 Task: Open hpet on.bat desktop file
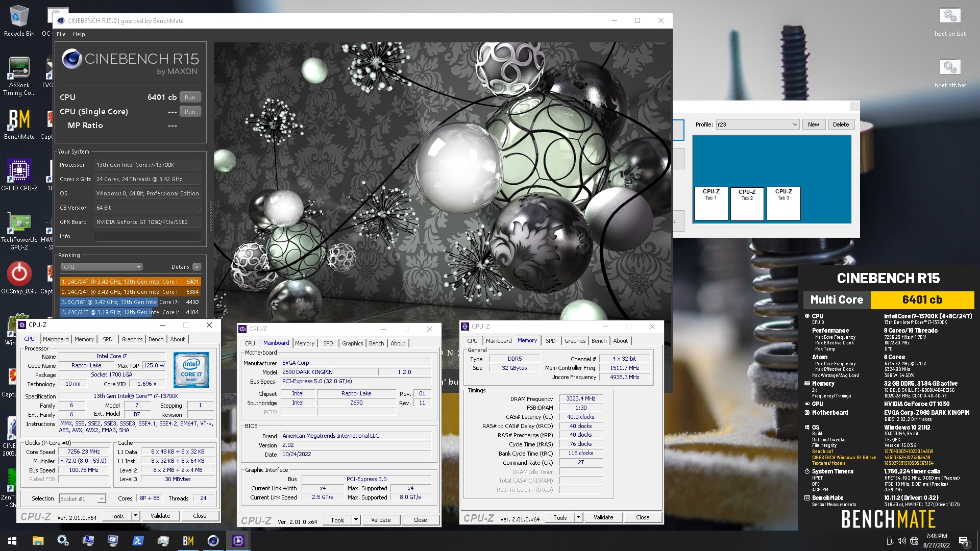tap(950, 21)
